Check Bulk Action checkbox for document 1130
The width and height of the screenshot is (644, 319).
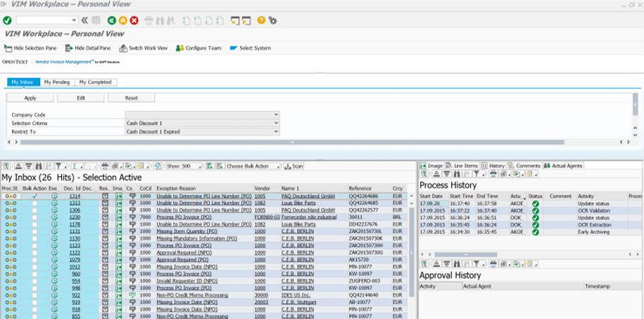[x=34, y=239]
